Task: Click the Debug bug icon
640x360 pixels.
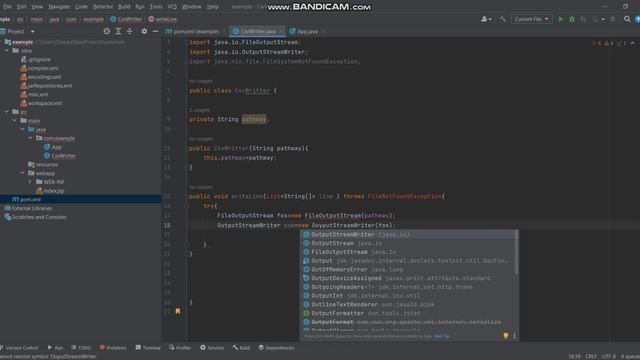Action: (x=572, y=19)
